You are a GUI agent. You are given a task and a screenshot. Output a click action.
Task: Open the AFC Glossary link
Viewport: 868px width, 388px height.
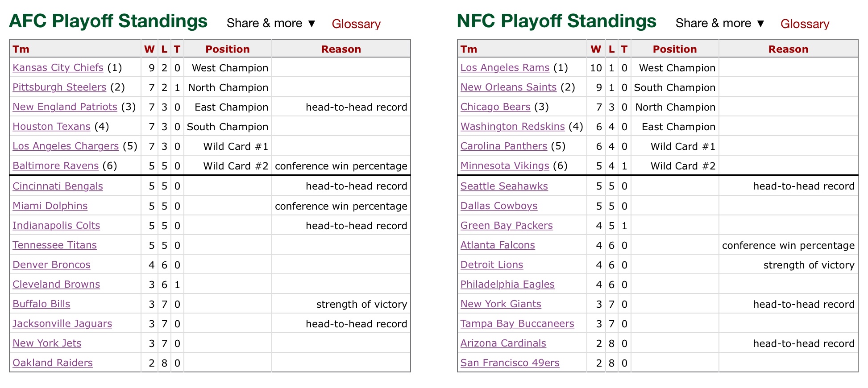click(x=356, y=24)
